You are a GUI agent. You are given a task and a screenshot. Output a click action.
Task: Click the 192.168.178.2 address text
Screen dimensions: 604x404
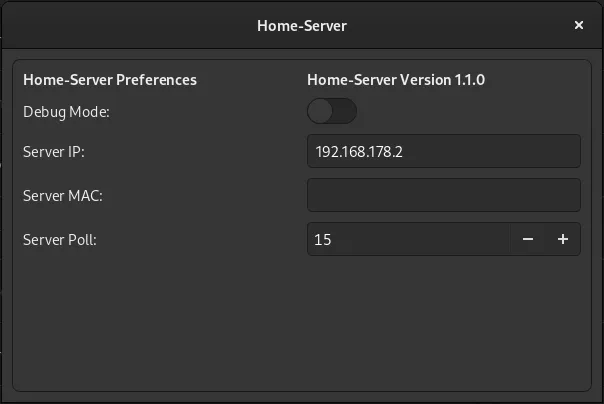[x=359, y=152]
